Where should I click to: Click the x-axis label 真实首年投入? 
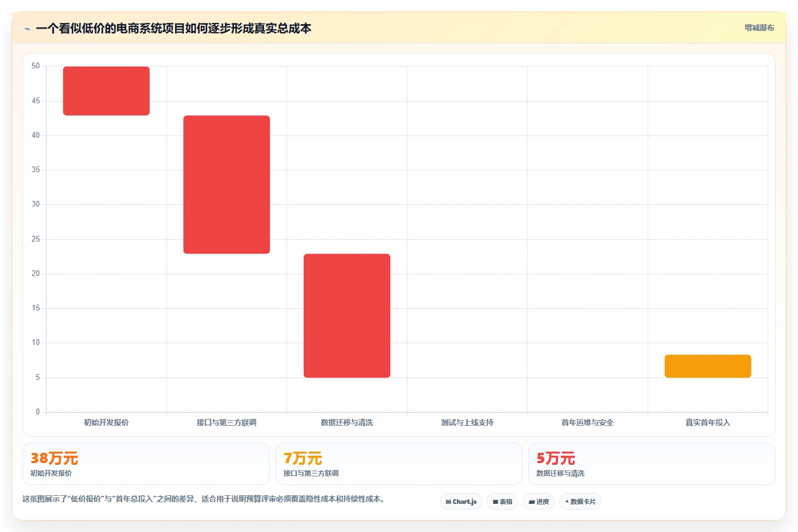coord(708,422)
